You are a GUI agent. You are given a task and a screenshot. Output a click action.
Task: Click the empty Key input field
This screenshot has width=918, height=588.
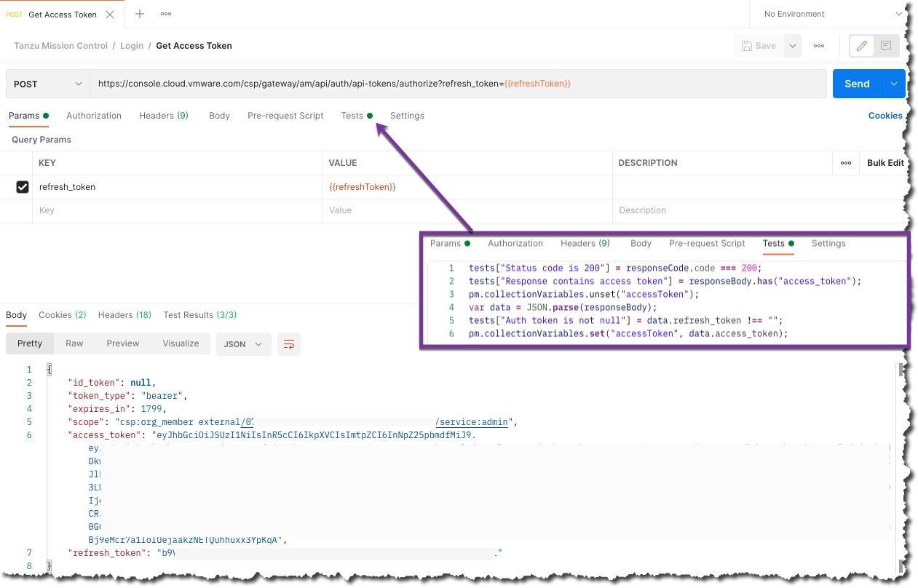point(178,210)
